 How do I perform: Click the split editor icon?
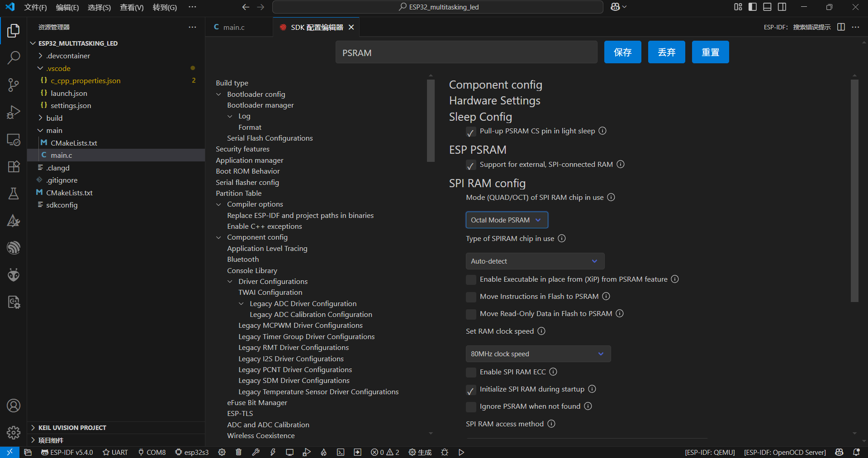click(x=841, y=27)
